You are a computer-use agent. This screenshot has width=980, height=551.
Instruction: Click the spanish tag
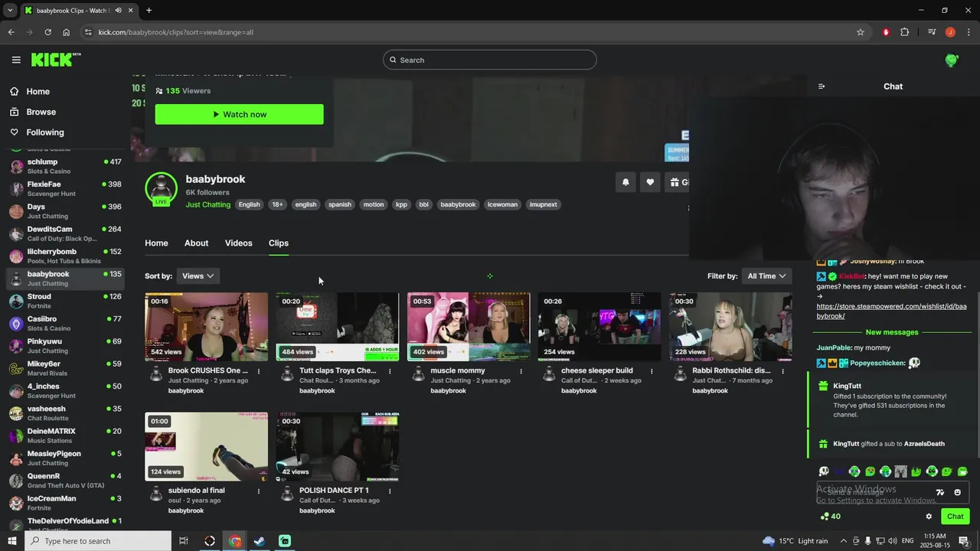(339, 204)
